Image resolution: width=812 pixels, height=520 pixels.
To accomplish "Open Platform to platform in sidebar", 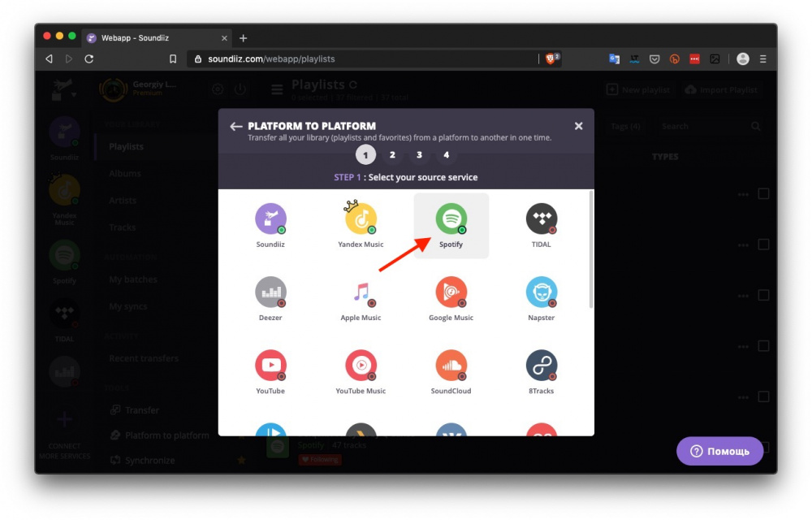I will pos(160,435).
